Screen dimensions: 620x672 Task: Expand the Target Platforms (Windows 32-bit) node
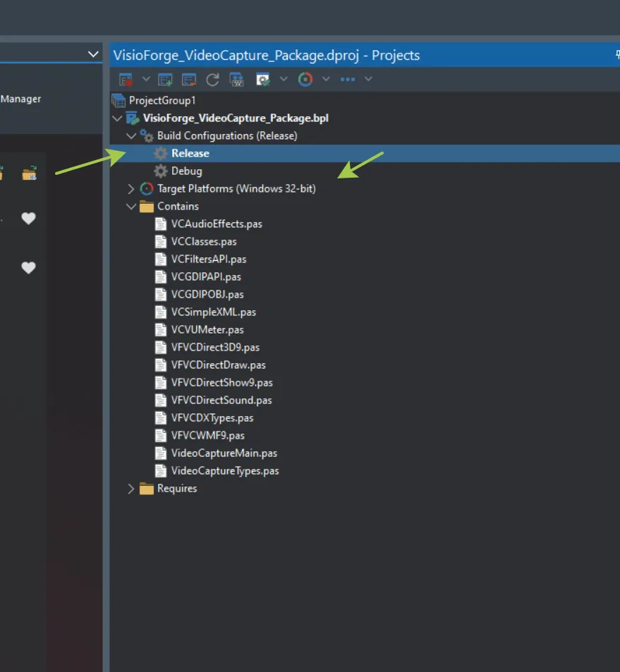click(x=130, y=188)
